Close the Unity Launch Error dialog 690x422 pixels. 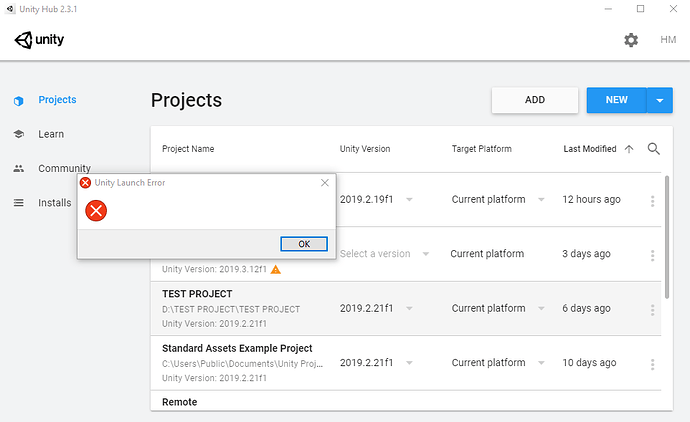coord(324,183)
